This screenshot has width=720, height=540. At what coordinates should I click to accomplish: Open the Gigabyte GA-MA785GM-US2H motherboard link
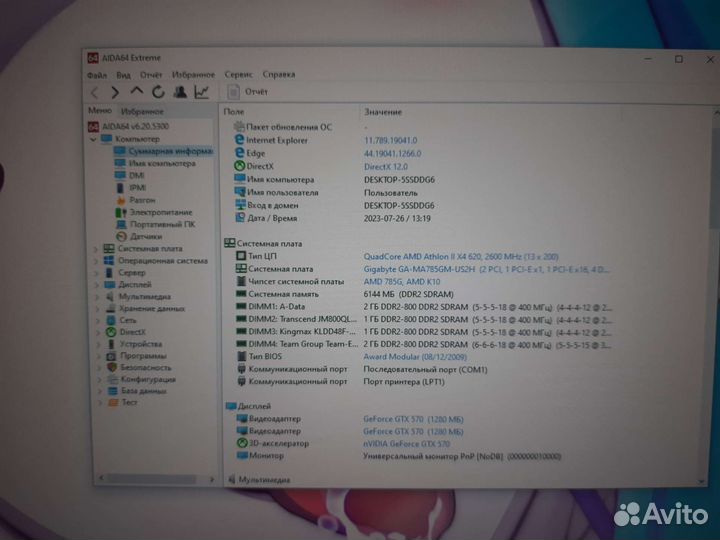pyautogui.click(x=486, y=270)
